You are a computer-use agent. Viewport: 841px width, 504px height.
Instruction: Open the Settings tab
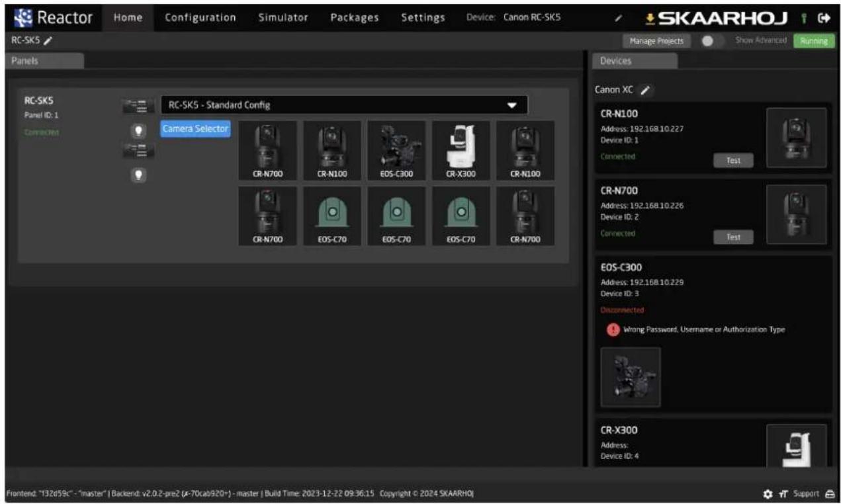(x=423, y=18)
